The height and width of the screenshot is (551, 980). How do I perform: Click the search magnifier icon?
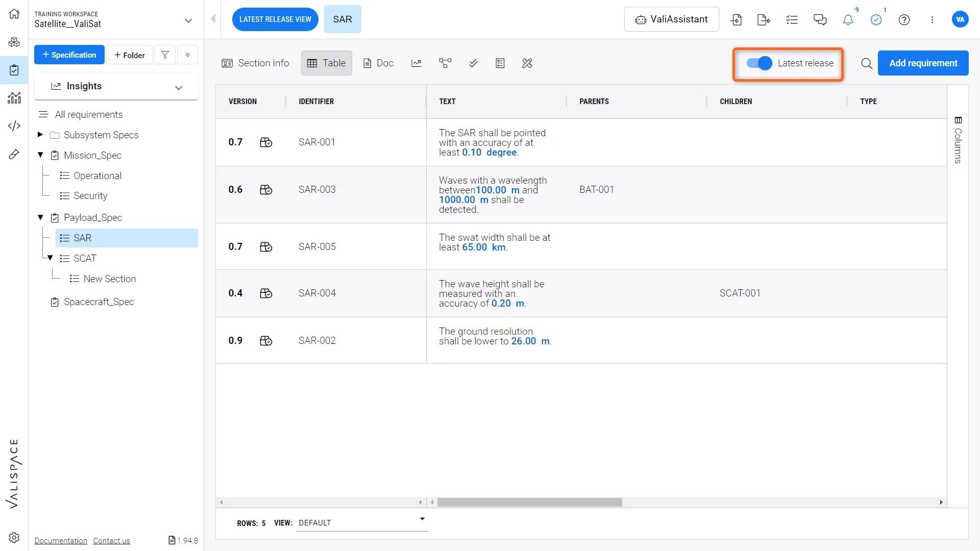(866, 63)
